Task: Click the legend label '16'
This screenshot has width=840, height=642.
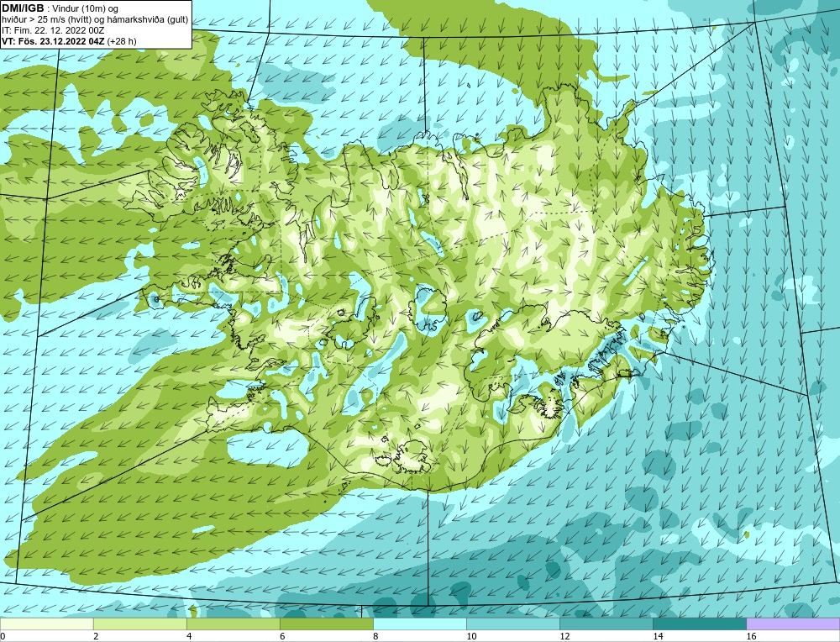Action: point(751,636)
